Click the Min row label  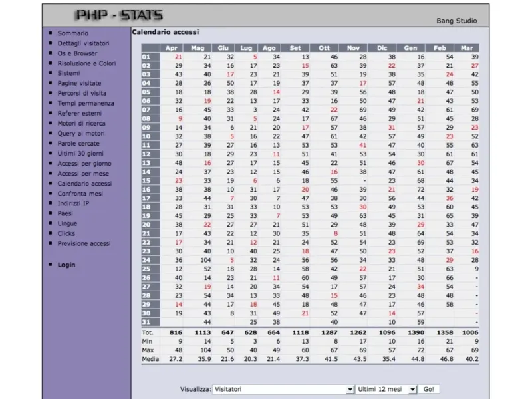point(147,342)
